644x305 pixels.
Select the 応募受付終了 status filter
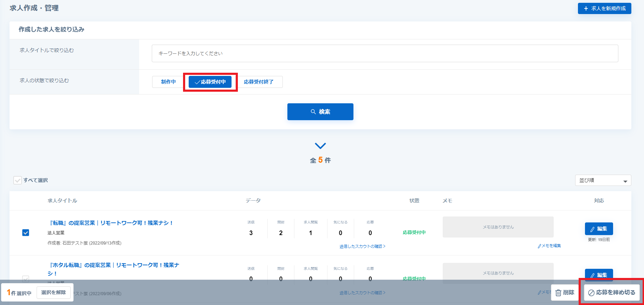259,82
